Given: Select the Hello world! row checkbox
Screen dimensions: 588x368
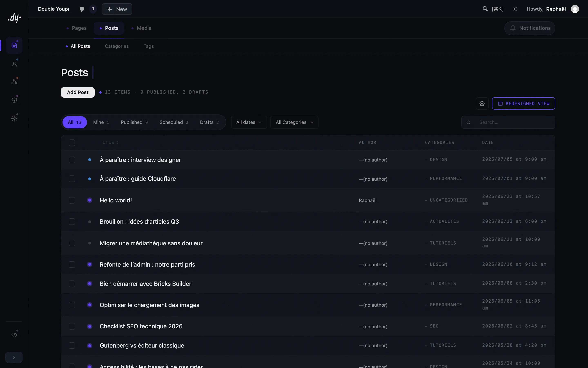Looking at the screenshot, I should pyautogui.click(x=72, y=200).
